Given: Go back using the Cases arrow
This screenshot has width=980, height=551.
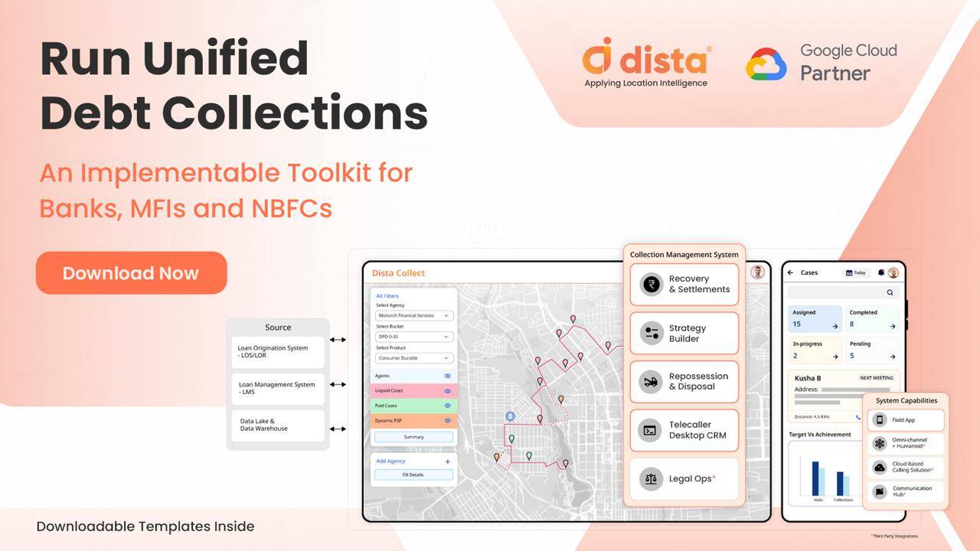Looking at the screenshot, I should [x=791, y=272].
